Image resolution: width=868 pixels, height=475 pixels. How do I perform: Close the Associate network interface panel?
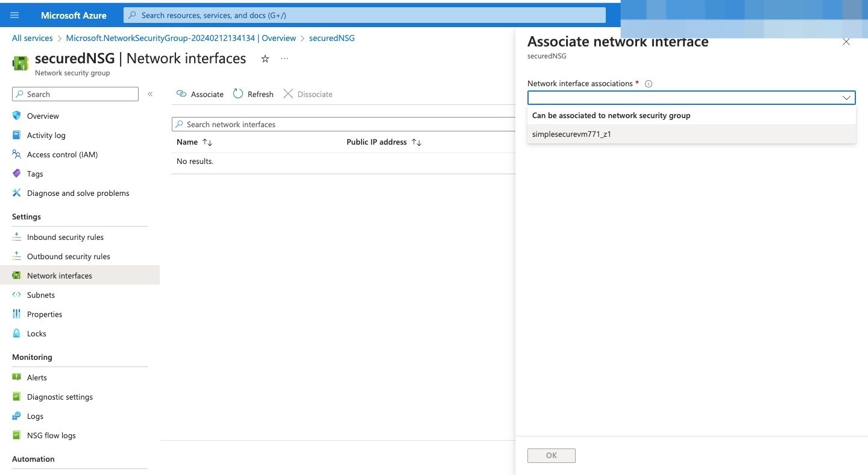point(846,42)
